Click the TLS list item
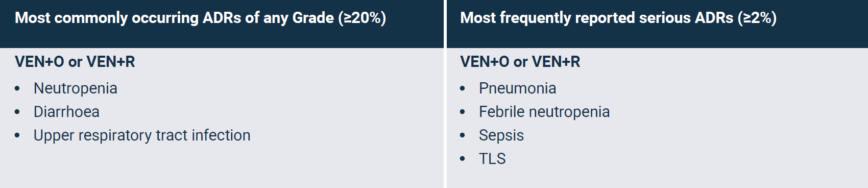This screenshot has width=868, height=188. 492,159
